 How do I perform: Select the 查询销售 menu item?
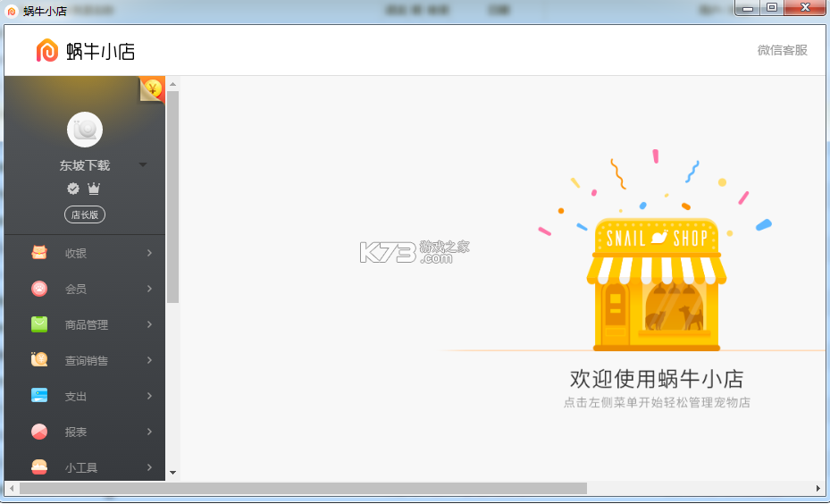85,360
